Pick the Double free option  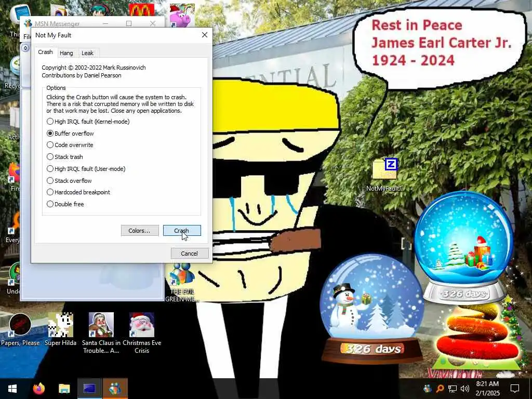tap(65, 204)
